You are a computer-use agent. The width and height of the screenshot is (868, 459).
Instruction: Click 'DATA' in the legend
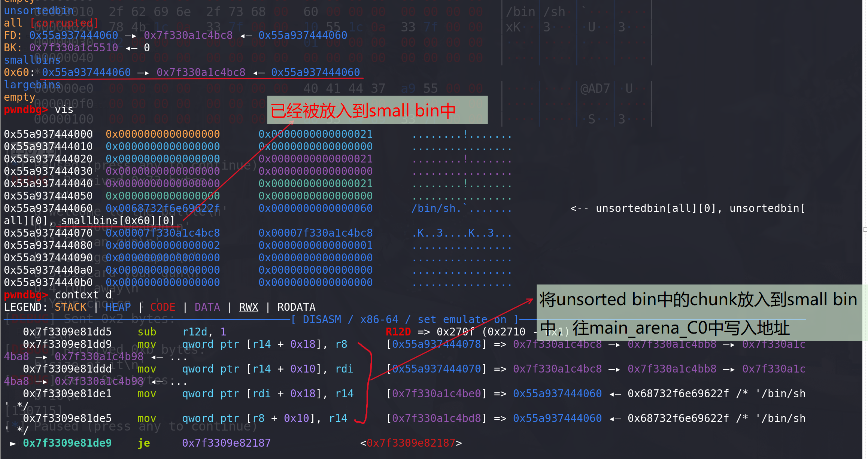207,307
